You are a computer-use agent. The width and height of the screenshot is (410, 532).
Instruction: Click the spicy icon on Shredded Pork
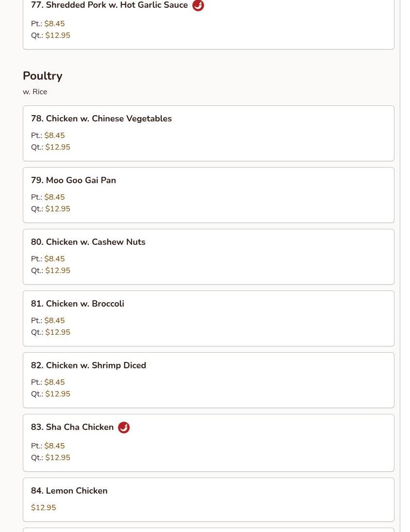(x=198, y=5)
